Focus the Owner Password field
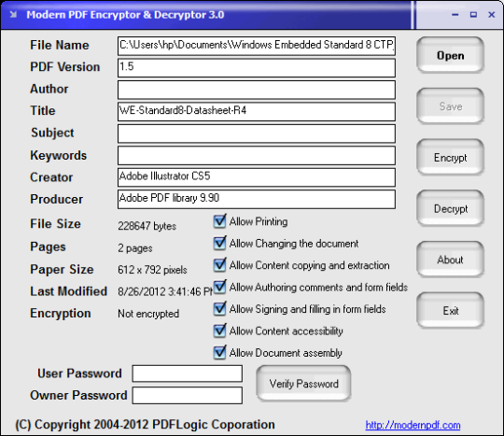This screenshot has width=504, height=436. pos(188,395)
